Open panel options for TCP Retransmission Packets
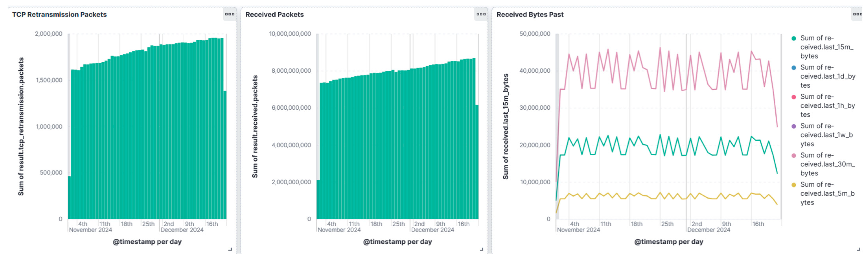Viewport: 868px width, 258px height. click(229, 14)
